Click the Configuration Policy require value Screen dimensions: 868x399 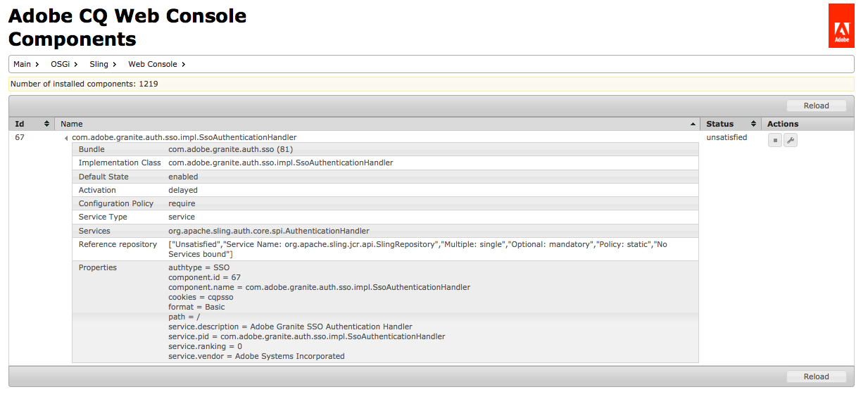pos(182,203)
